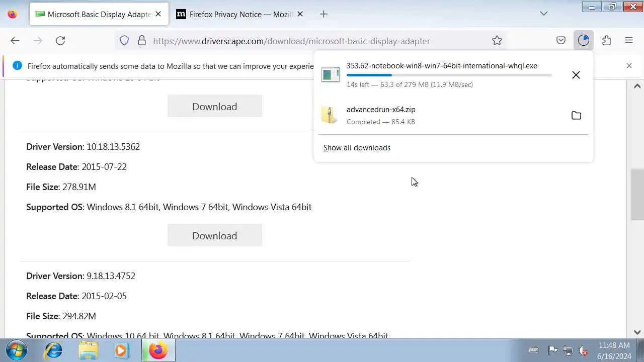644x362 pixels.
Task: Download driver version 10.18.13.5362
Action: [215, 235]
